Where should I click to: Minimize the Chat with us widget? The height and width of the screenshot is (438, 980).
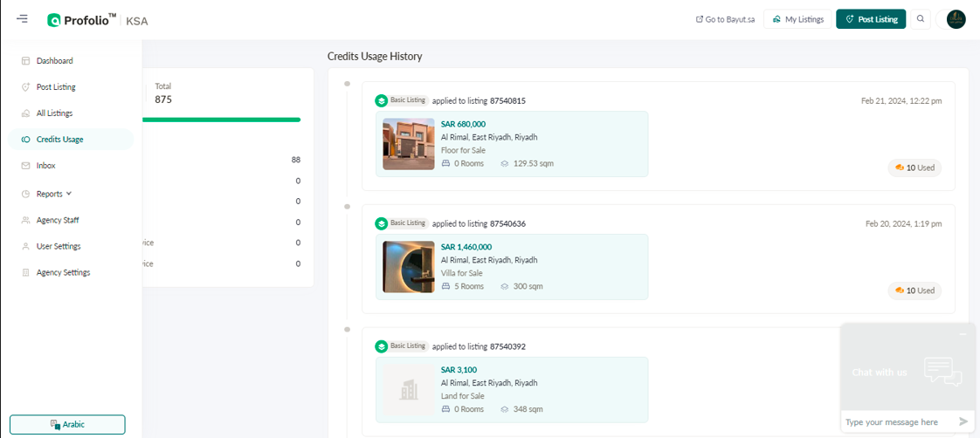(x=963, y=334)
